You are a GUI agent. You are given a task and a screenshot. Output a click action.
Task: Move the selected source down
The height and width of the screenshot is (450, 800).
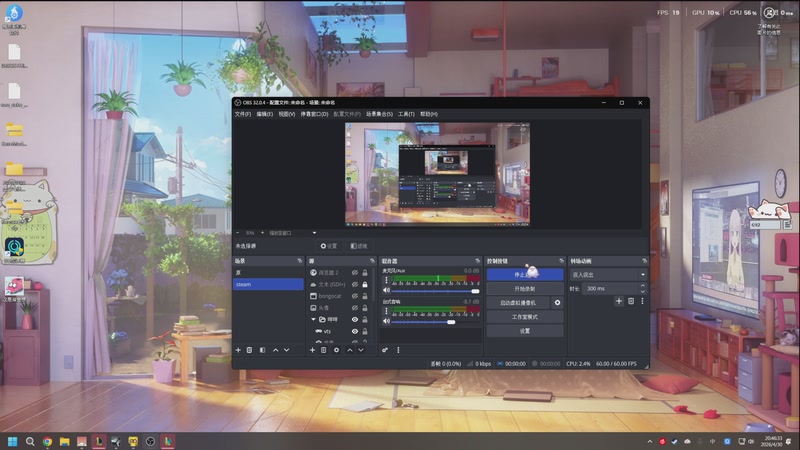tap(361, 350)
